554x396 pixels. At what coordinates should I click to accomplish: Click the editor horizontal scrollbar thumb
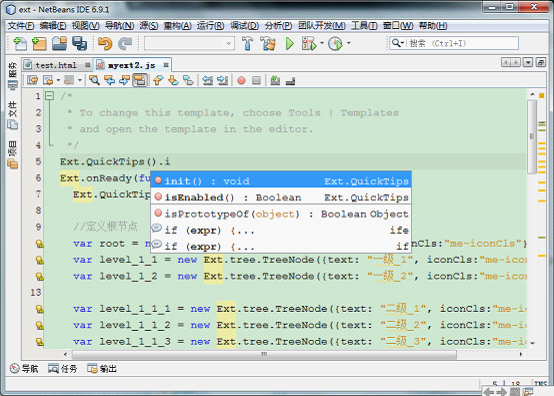coord(264,354)
